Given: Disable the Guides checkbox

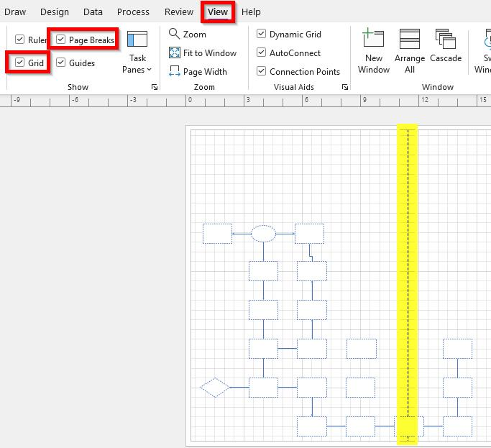Looking at the screenshot, I should click(61, 63).
